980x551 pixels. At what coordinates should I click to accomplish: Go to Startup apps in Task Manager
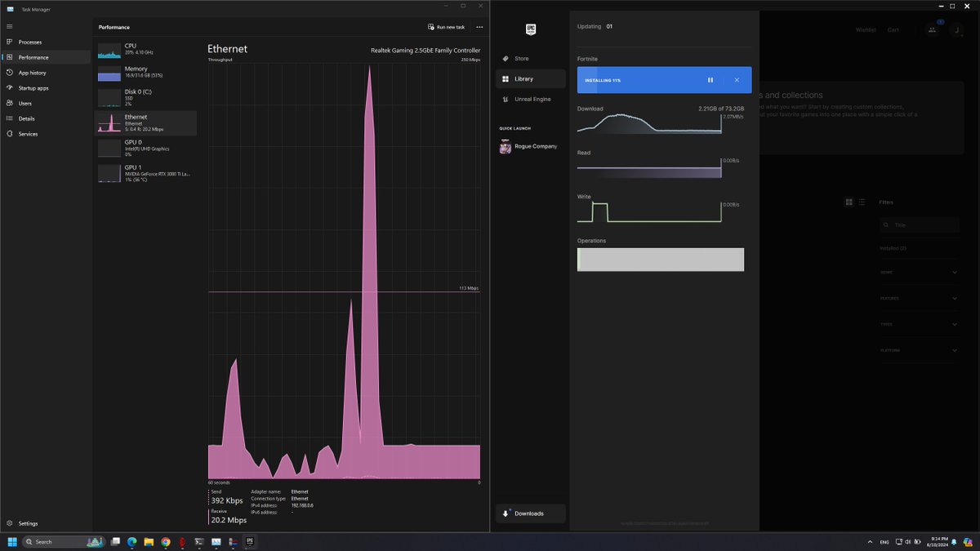(x=46, y=88)
